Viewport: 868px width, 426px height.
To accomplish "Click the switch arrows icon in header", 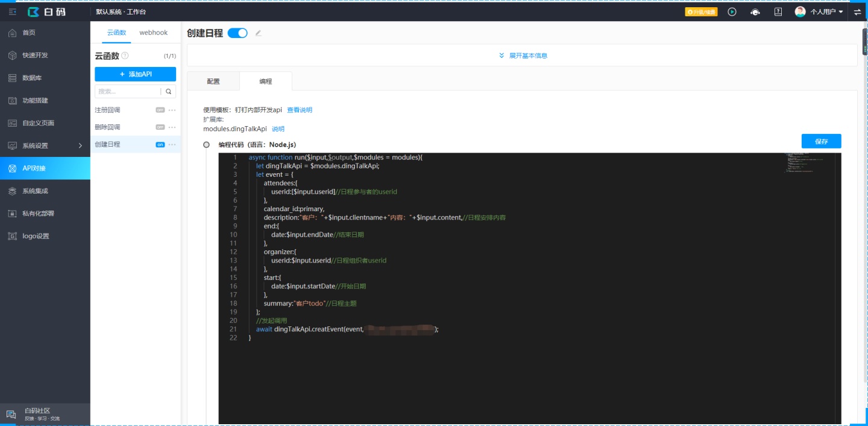I will tap(857, 11).
